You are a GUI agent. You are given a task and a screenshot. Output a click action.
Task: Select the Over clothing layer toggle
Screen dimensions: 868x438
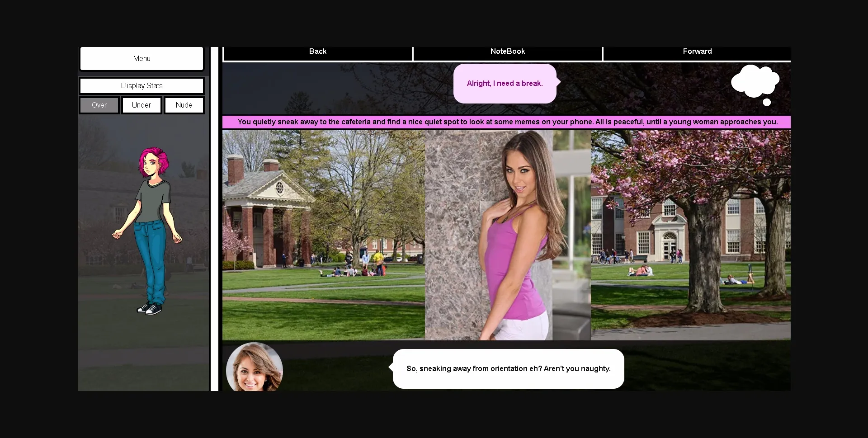click(99, 105)
